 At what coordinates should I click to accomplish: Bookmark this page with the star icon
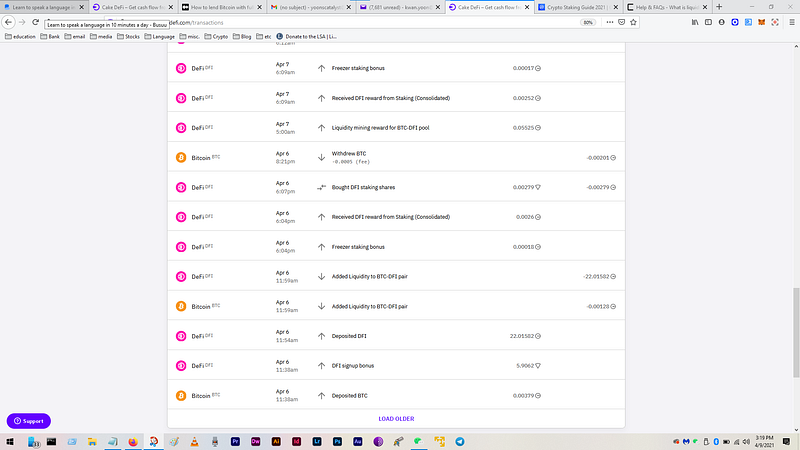(x=633, y=22)
